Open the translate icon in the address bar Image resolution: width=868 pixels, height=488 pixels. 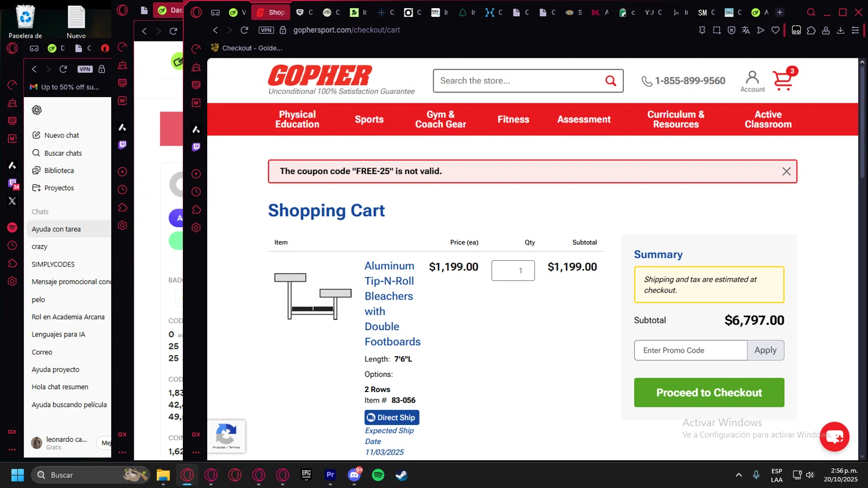click(746, 30)
